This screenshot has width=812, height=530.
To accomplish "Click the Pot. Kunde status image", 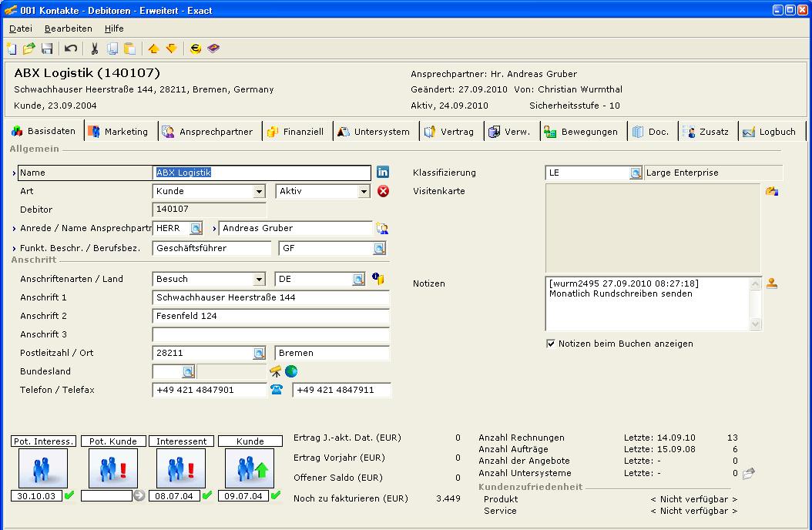I will coord(113,468).
